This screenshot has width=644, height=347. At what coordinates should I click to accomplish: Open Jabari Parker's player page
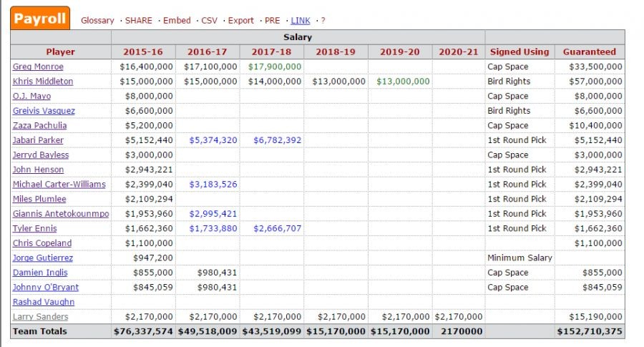click(x=37, y=140)
